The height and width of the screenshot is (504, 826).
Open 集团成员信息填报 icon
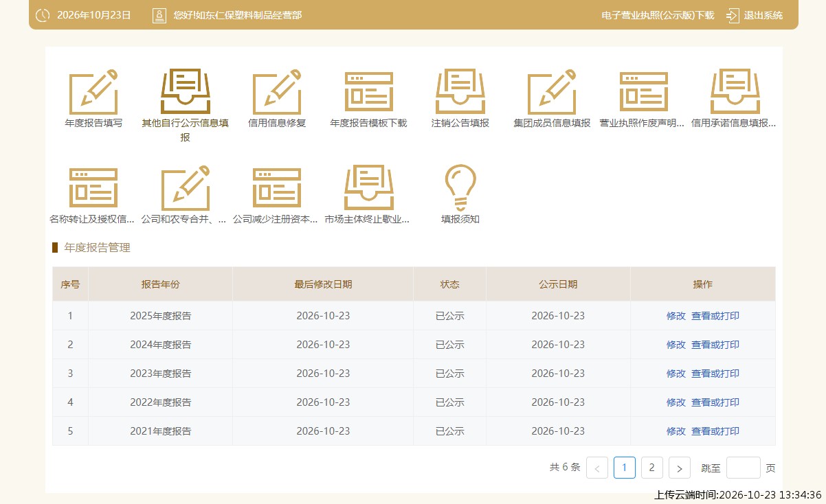(552, 91)
